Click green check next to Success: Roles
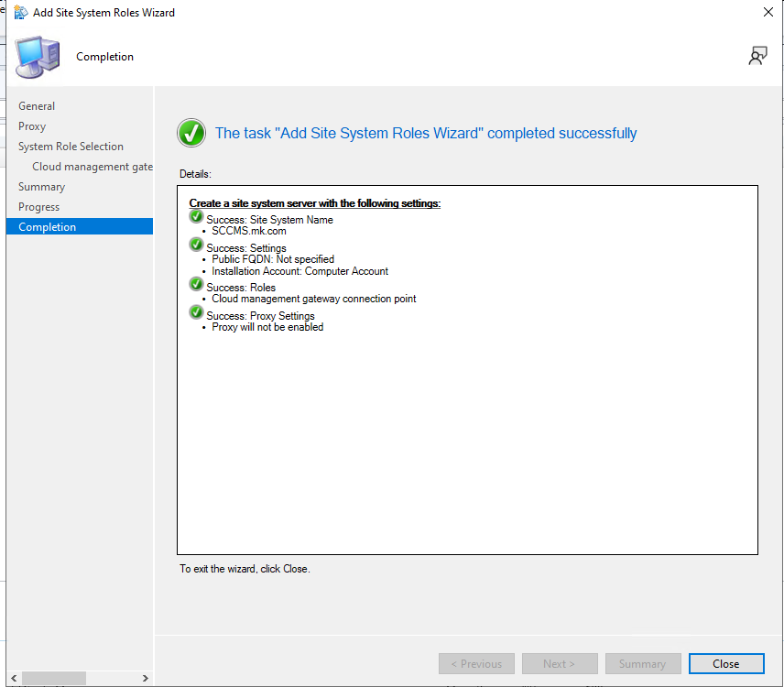 196,285
